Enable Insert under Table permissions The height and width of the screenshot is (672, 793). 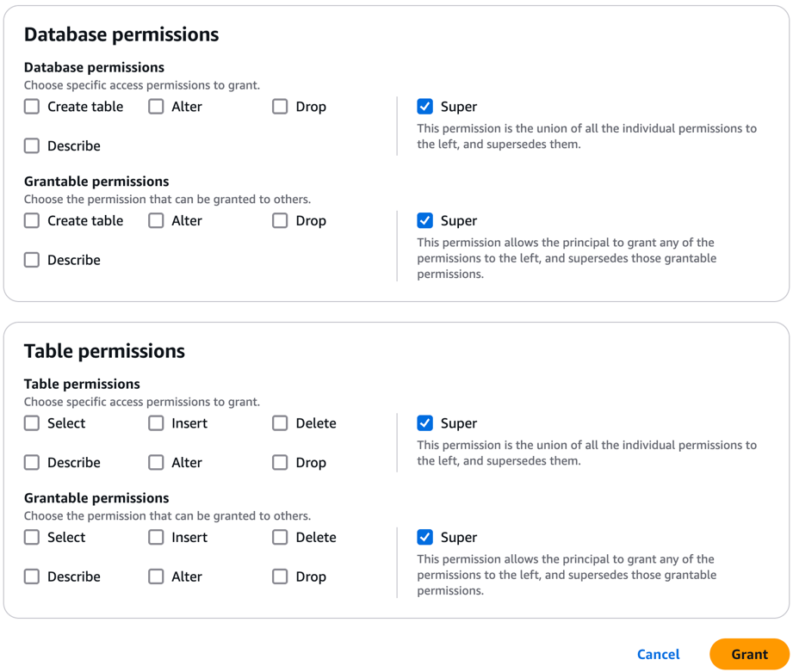pyautogui.click(x=156, y=423)
